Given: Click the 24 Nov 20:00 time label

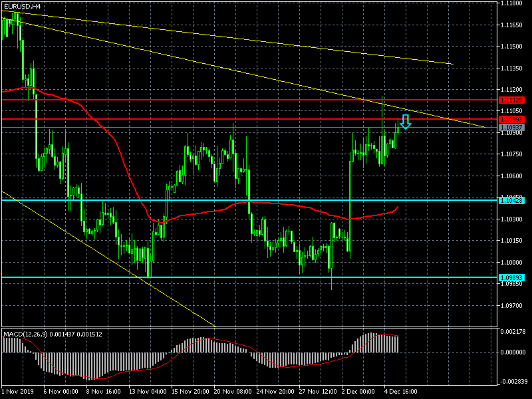Looking at the screenshot, I should 275,392.
